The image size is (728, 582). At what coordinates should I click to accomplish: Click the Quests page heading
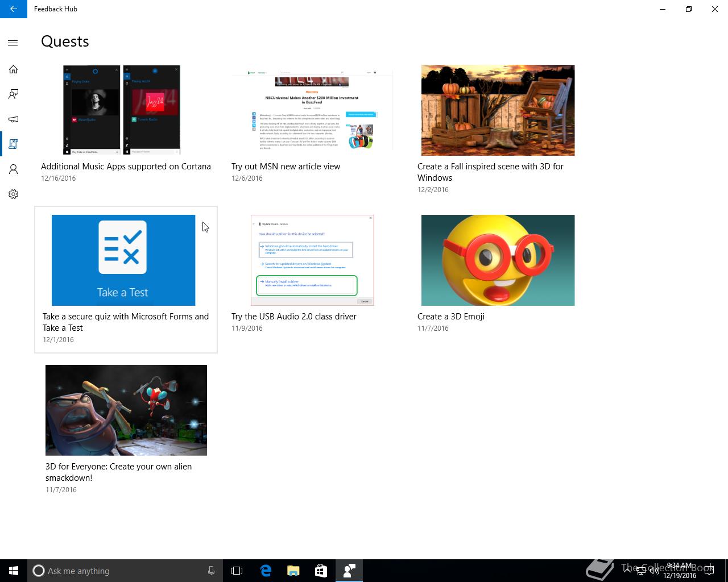coord(65,41)
